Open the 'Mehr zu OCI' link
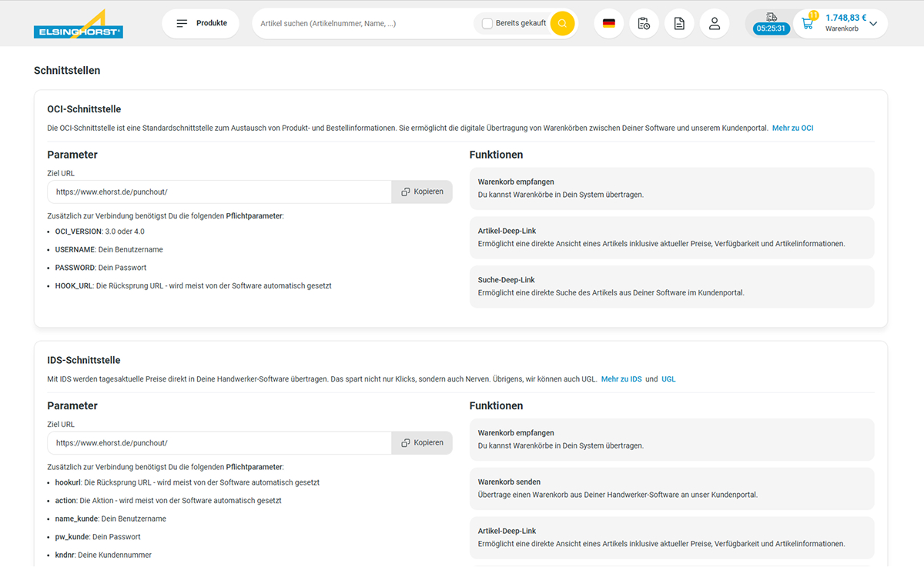 [x=792, y=128]
